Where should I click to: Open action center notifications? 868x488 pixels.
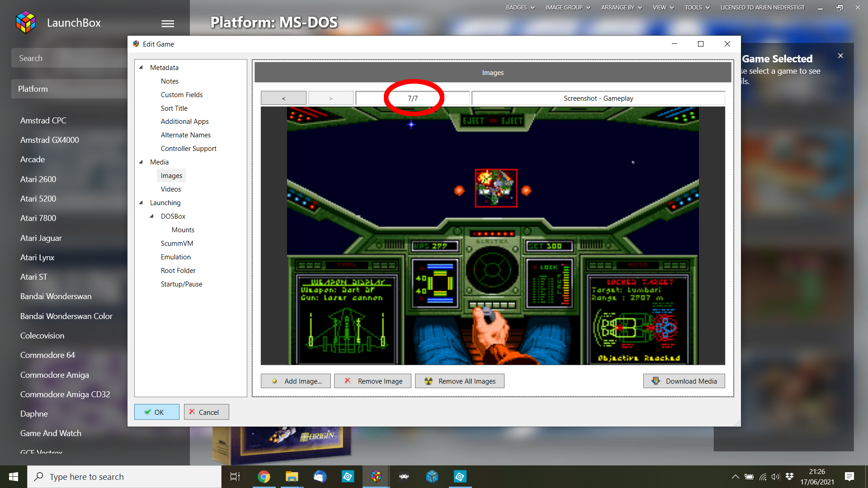(849, 477)
